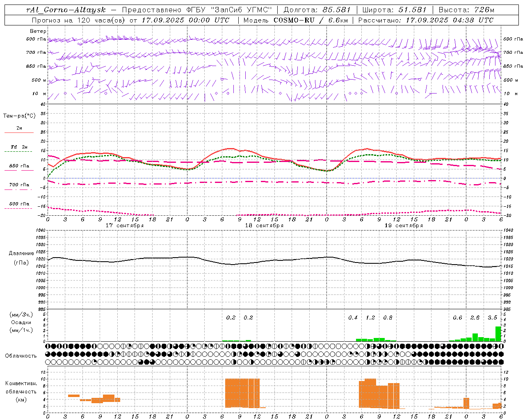This screenshot has width=525, height=420.
Task: Select the Осадки precipitation label
Action: click(21, 322)
